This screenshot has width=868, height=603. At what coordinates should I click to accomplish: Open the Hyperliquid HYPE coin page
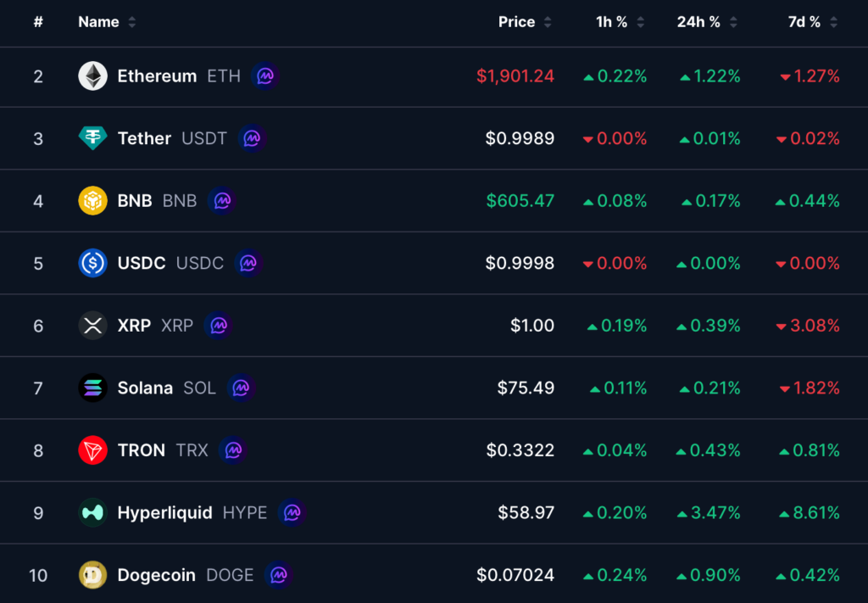[192, 513]
